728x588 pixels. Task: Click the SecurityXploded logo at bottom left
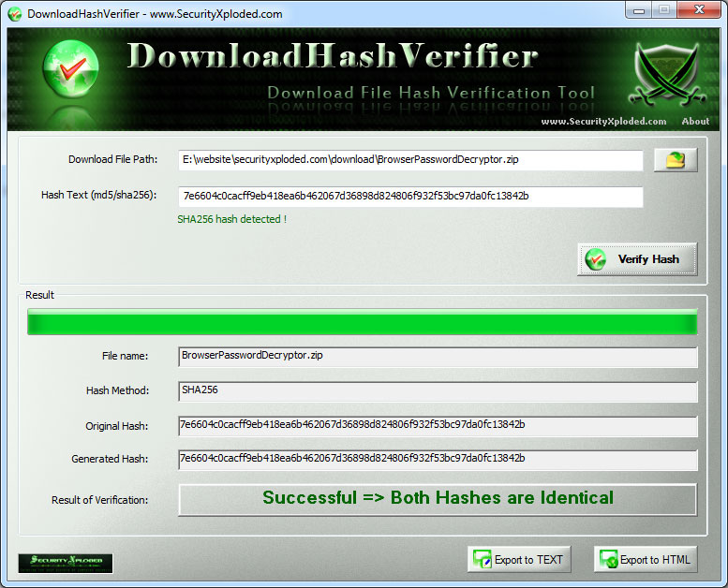click(x=66, y=563)
